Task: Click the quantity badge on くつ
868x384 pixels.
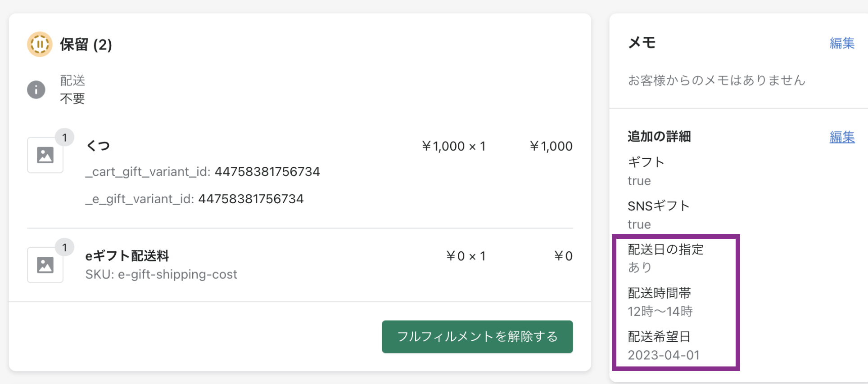Action: coord(64,138)
